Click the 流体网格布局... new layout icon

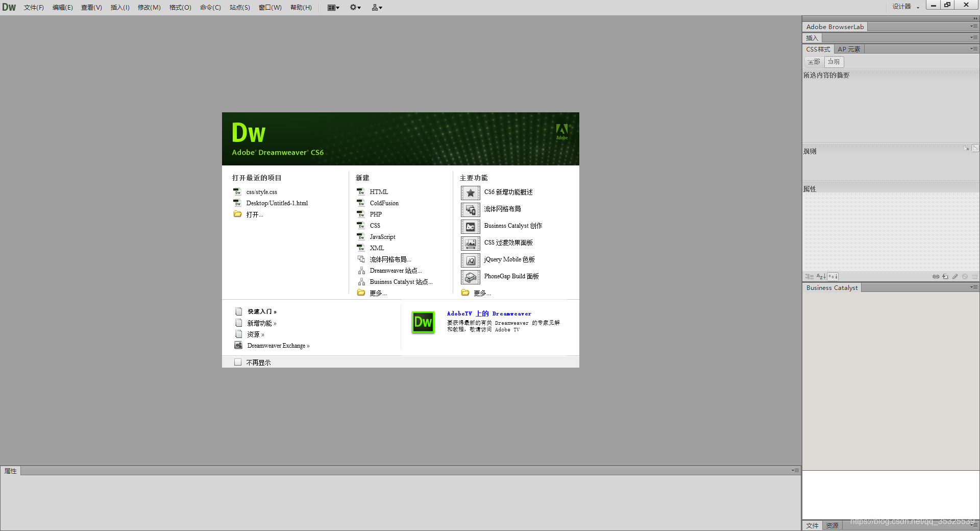[x=361, y=259]
